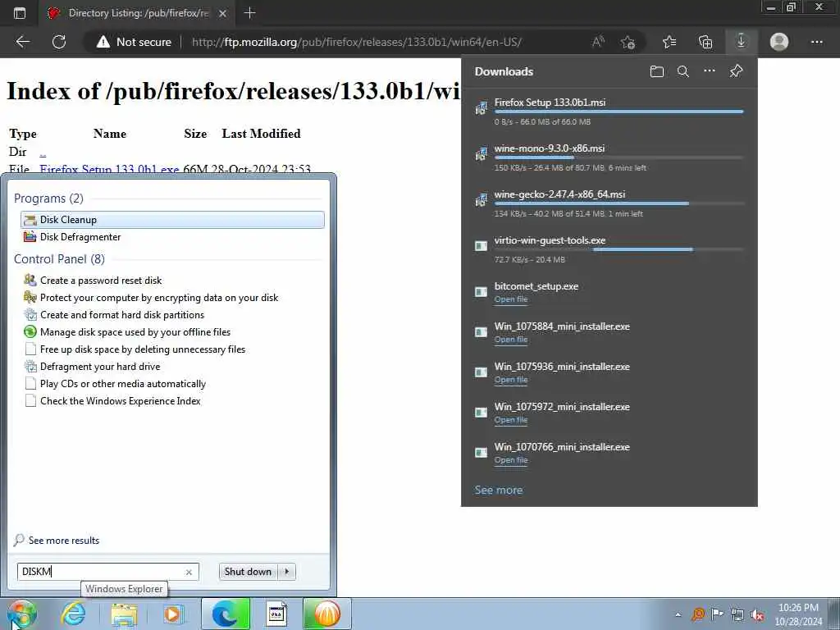Reload the directory listing page

(x=59, y=42)
